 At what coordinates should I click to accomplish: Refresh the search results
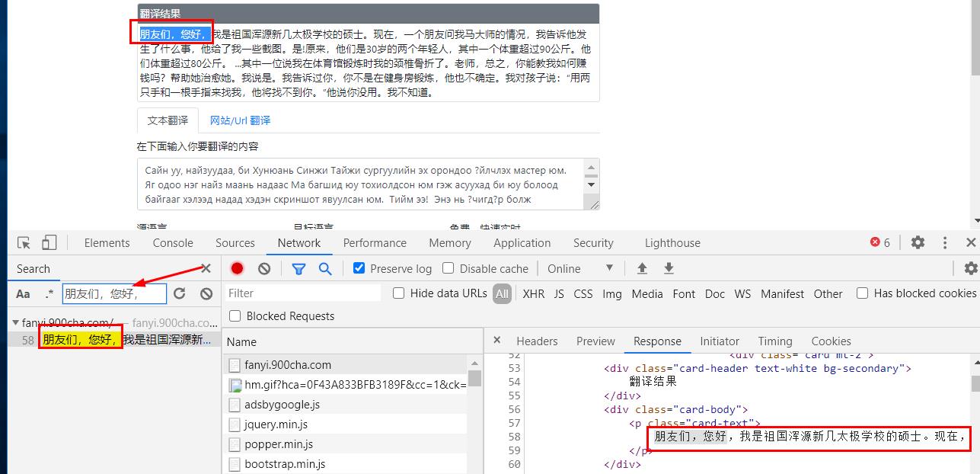[180, 293]
